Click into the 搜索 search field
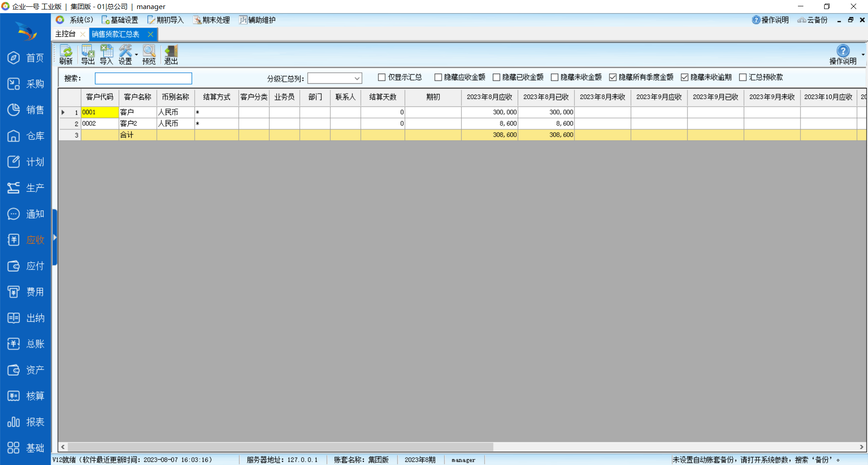The width and height of the screenshot is (868, 465). tap(143, 78)
